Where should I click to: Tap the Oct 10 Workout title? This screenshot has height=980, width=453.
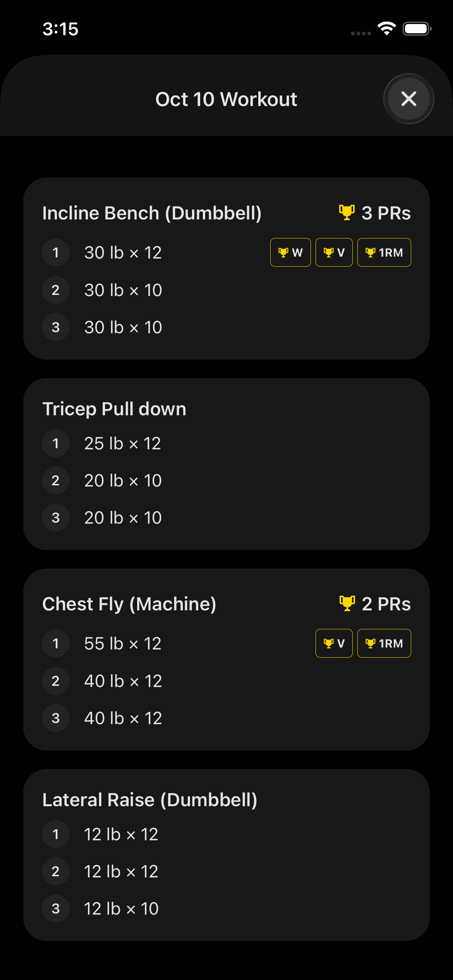click(226, 99)
